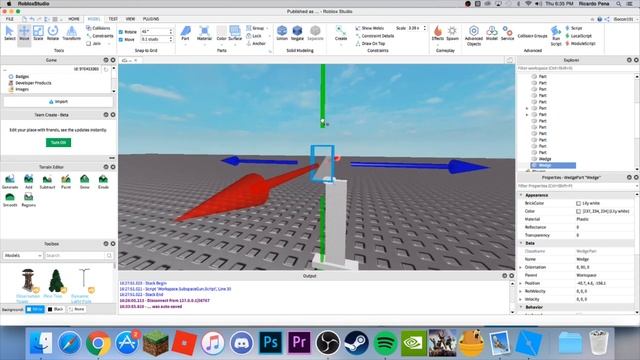This screenshot has height=360, width=640.
Task: Select the terrain Paint tool
Action: [66, 182]
